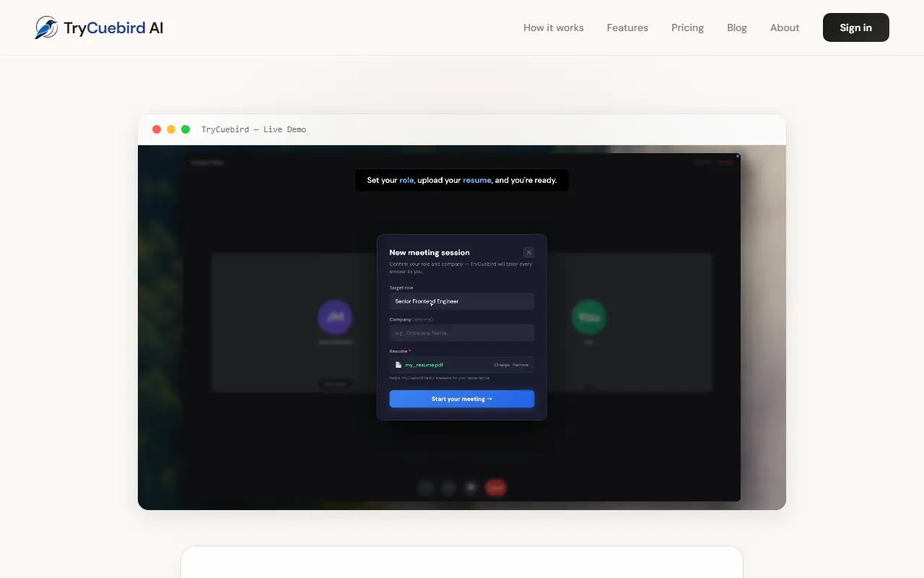Click the green You participant avatar
924x578 pixels.
tap(589, 317)
